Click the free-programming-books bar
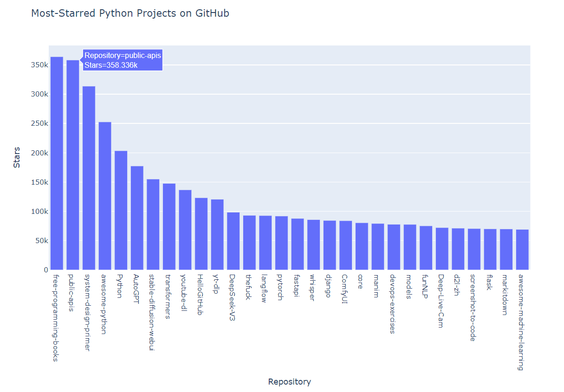564x392 pixels. (57, 163)
